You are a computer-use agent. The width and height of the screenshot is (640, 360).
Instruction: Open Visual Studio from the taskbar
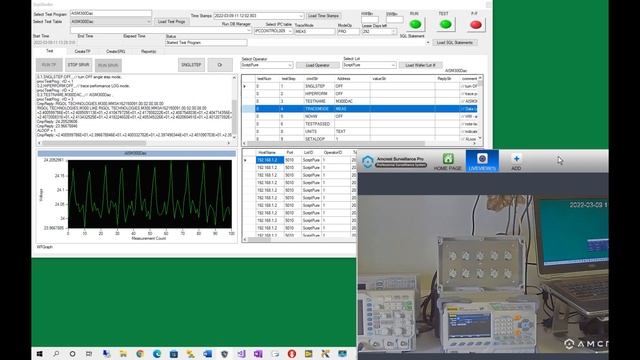[x=241, y=354]
